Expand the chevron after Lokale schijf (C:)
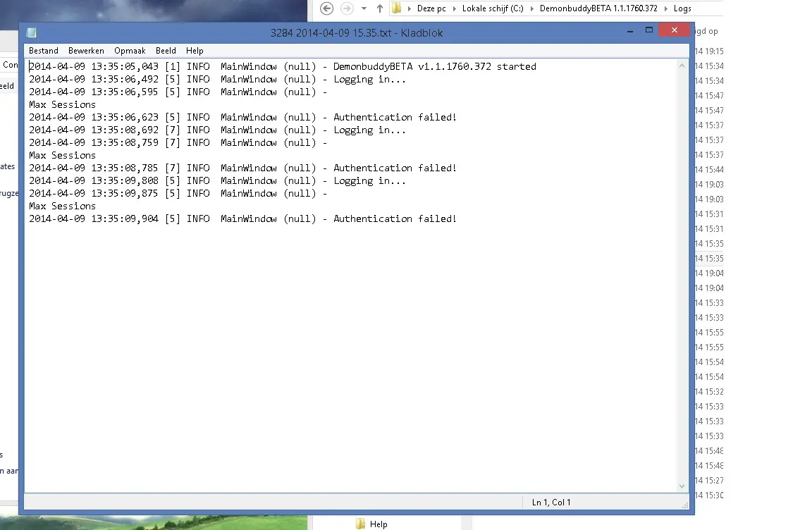Screen dimensions: 812x530 (x=533, y=8)
